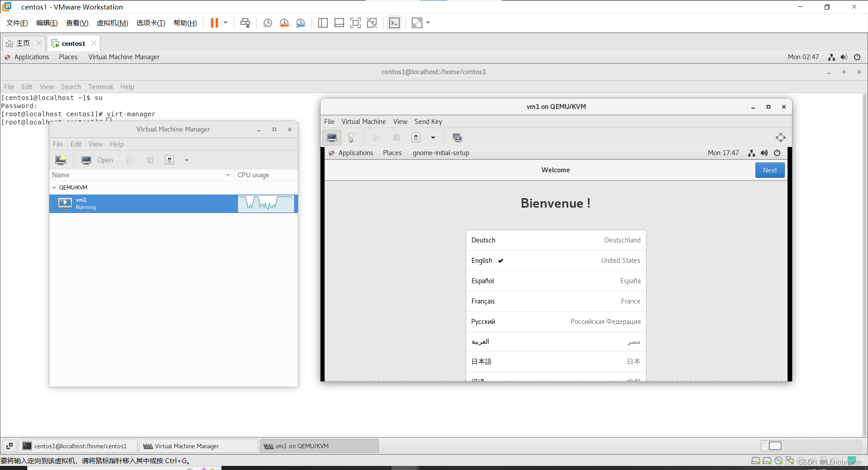The width and height of the screenshot is (868, 470).
Task: Select the vm1 Running row
Action: coord(174,204)
